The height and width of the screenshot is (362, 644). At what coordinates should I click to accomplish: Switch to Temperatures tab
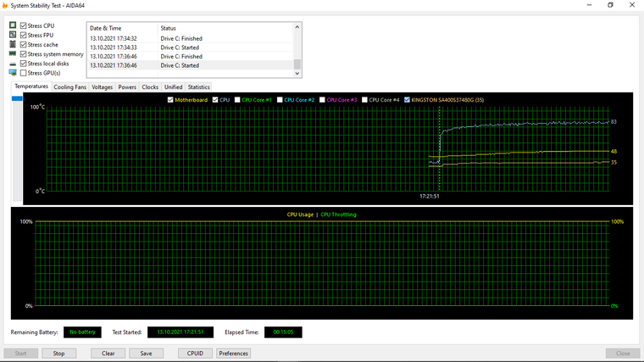click(x=31, y=86)
